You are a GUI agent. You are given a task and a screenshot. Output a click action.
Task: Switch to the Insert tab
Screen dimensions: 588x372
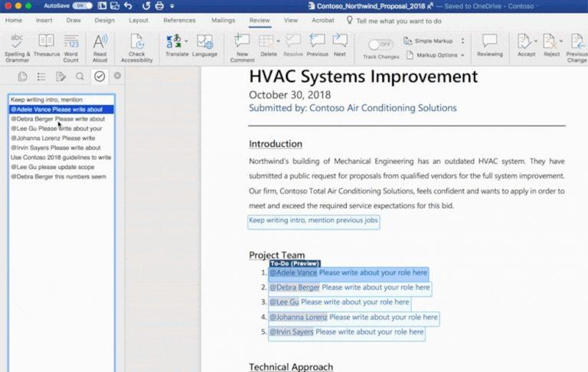(x=44, y=20)
